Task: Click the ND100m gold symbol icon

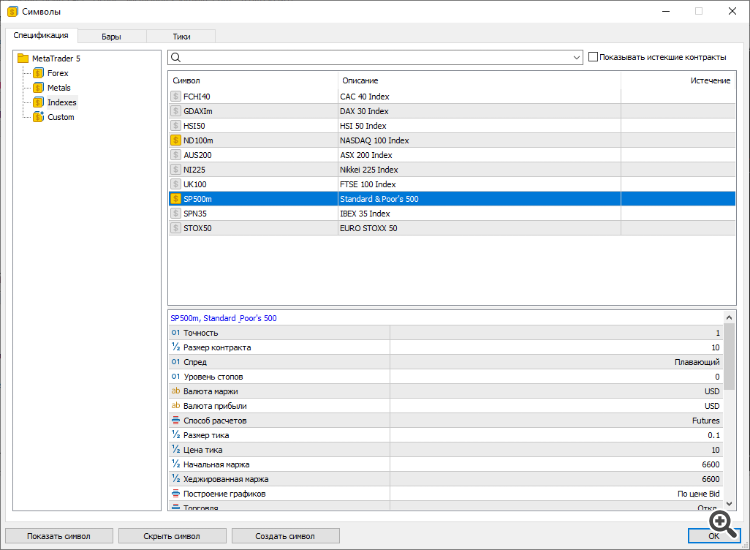Action: click(176, 140)
